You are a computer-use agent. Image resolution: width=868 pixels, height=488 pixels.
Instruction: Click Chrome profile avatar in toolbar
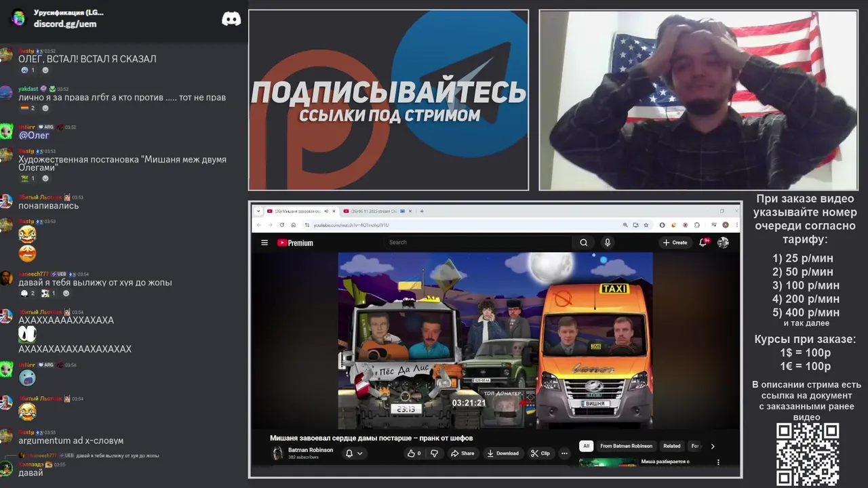(726, 225)
